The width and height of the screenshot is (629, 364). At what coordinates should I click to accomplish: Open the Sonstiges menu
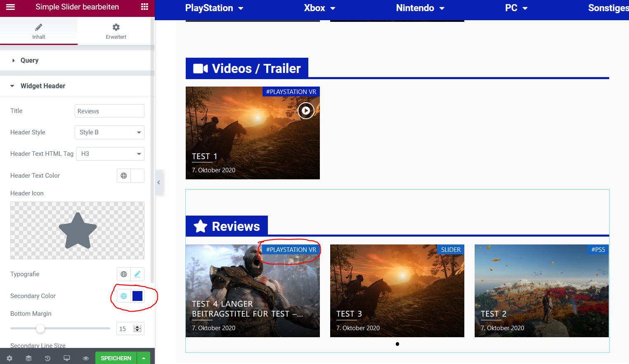coord(608,8)
